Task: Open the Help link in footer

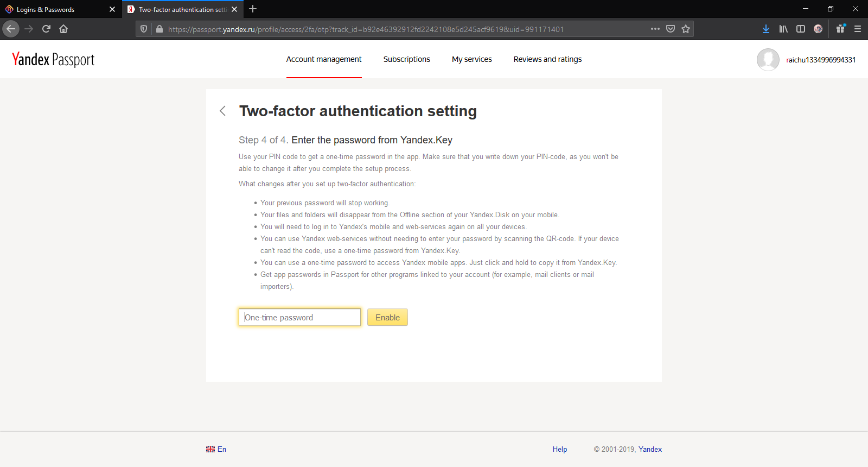Action: coord(560,449)
